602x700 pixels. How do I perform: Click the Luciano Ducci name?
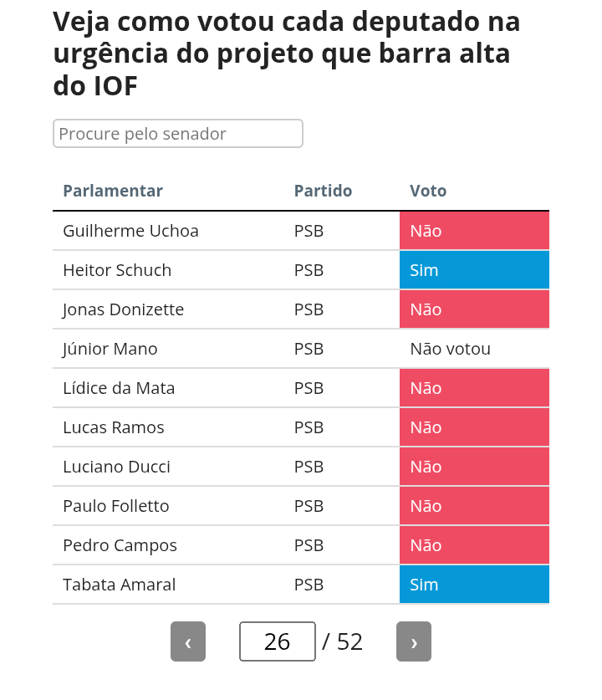pyautogui.click(x=115, y=467)
